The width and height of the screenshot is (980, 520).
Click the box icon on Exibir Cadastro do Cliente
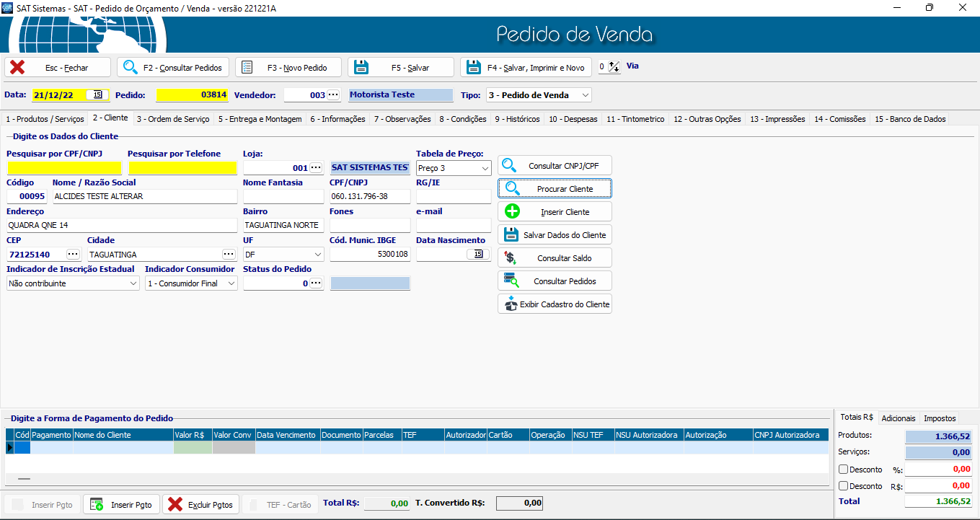click(x=511, y=304)
